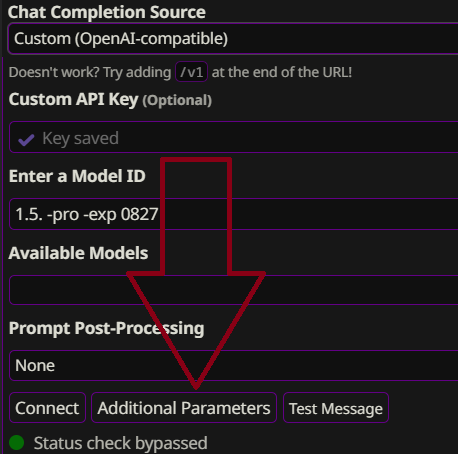Viewport: 458px width, 454px height.
Task: Click the red arrow annotation's tip
Action: point(196,386)
